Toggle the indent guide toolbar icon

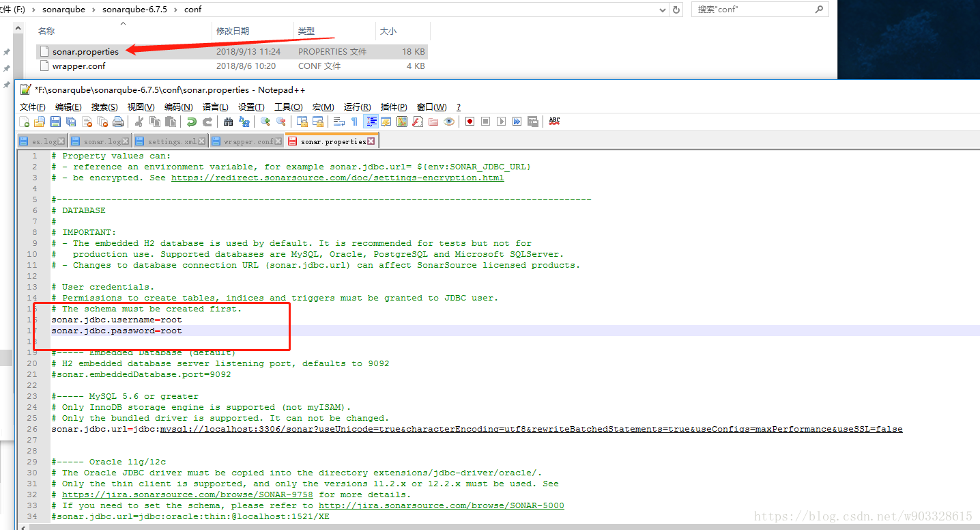371,122
